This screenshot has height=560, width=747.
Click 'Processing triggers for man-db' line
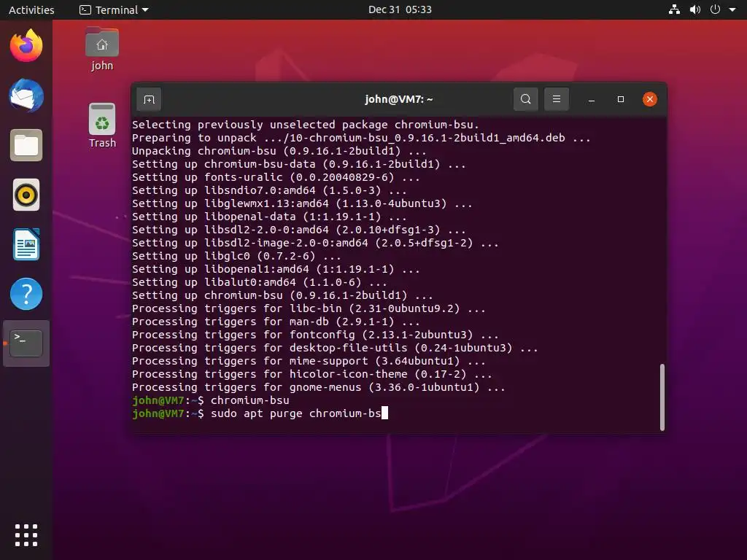click(x=276, y=322)
